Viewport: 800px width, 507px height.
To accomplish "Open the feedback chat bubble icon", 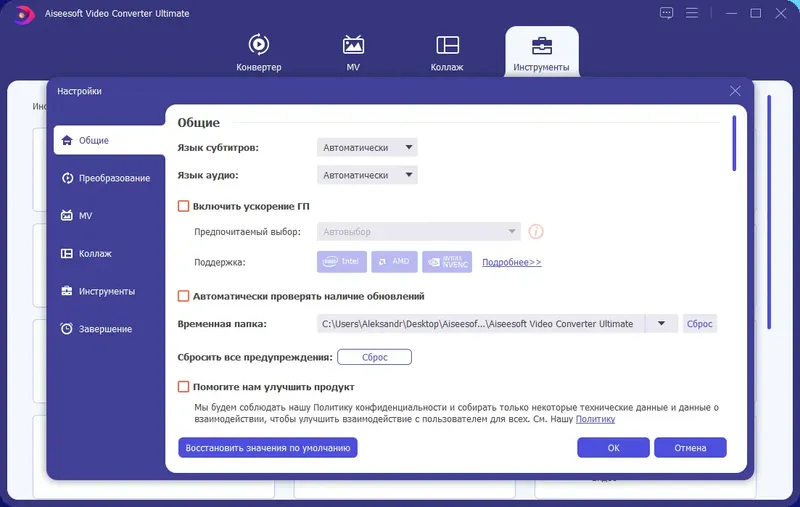I will 666,13.
